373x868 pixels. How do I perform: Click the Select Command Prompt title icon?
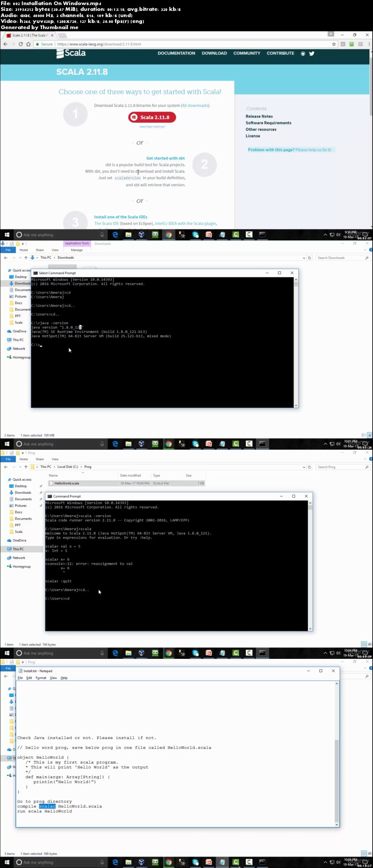point(35,273)
